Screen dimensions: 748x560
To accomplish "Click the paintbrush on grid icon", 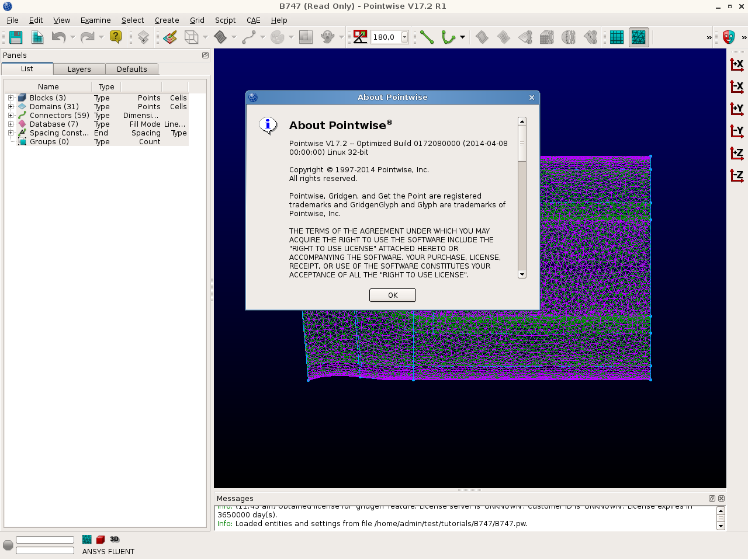I will (x=170, y=37).
